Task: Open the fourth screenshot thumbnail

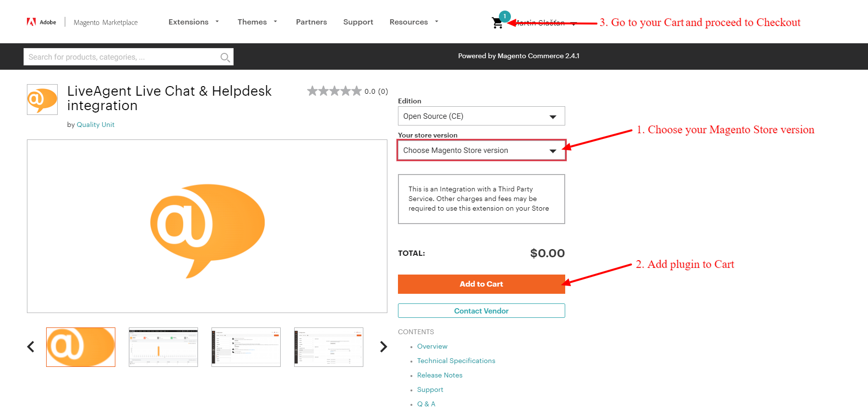Action: [x=329, y=347]
